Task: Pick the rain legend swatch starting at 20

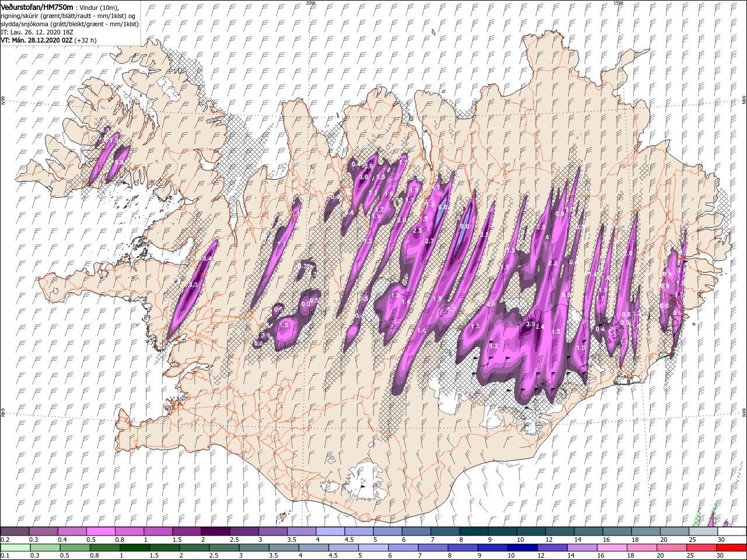Action: (672, 548)
